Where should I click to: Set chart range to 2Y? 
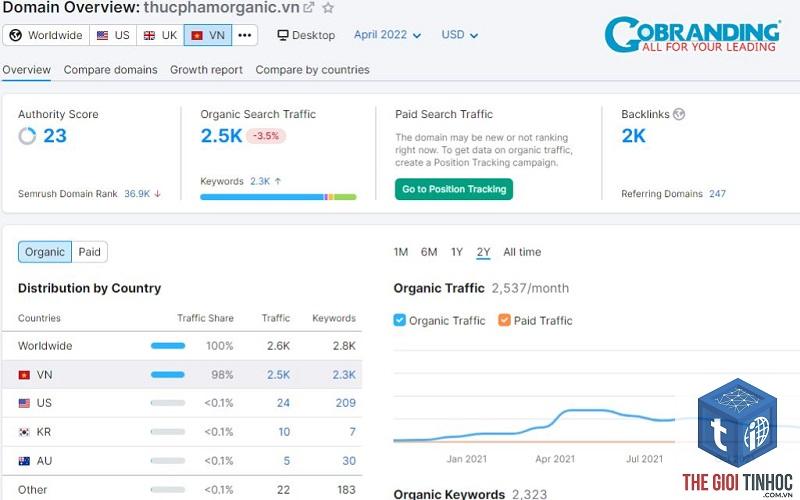coord(483,252)
